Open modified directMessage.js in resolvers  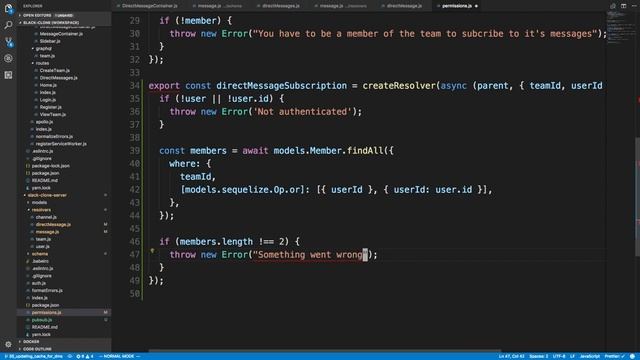53,224
